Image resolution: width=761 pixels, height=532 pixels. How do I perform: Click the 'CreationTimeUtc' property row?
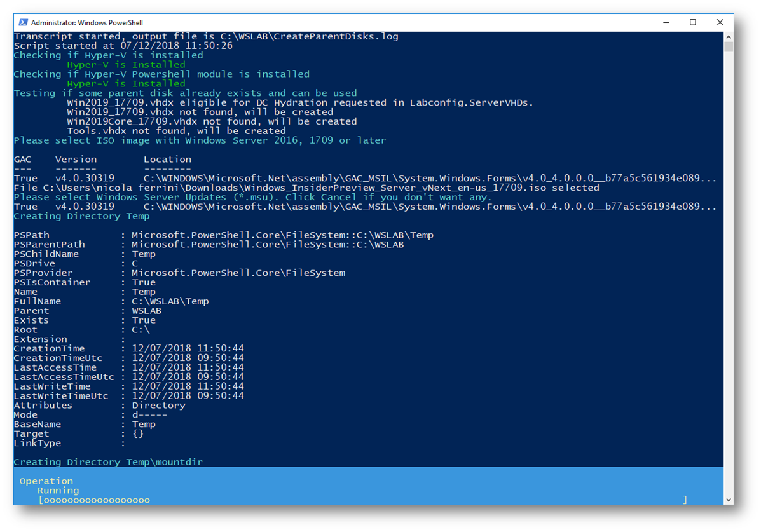click(128, 358)
